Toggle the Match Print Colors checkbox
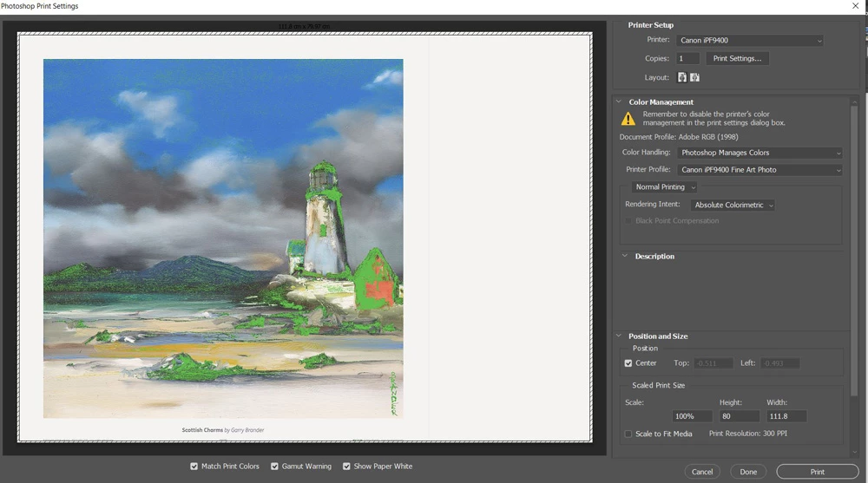 [x=194, y=467]
